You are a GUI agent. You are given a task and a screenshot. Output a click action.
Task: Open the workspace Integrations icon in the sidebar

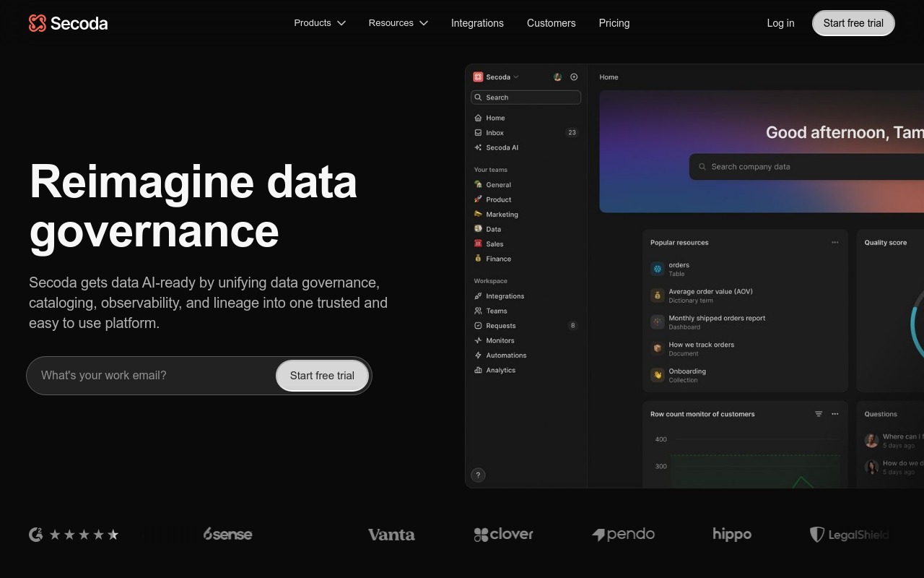(478, 296)
